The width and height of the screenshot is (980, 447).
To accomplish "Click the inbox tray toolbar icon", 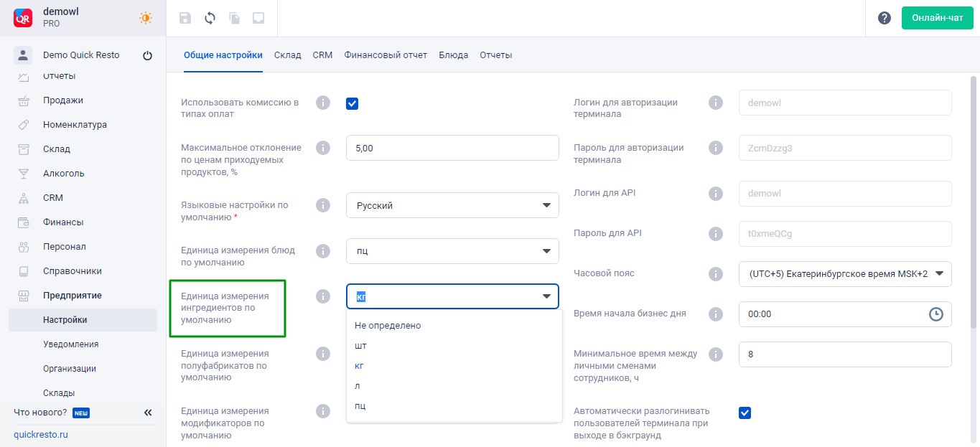I will (258, 18).
